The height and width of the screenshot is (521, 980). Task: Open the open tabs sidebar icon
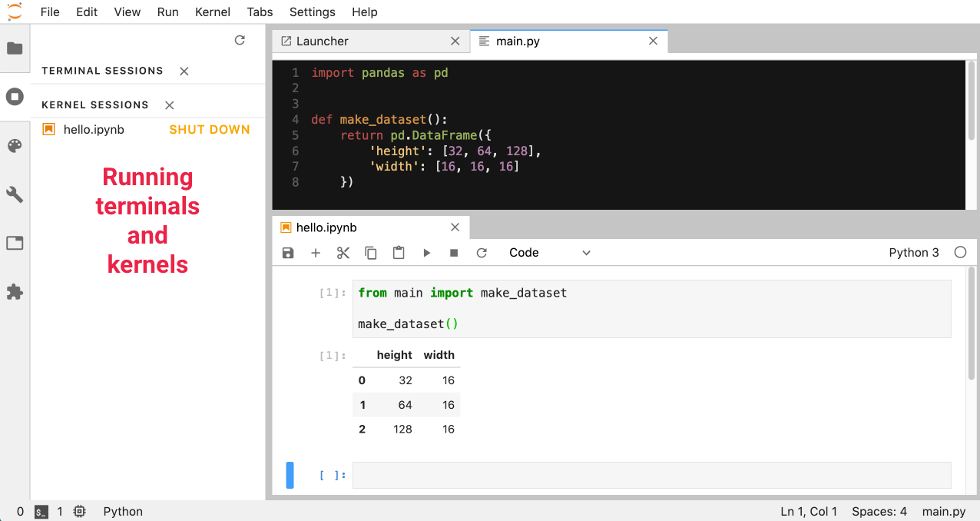click(15, 244)
